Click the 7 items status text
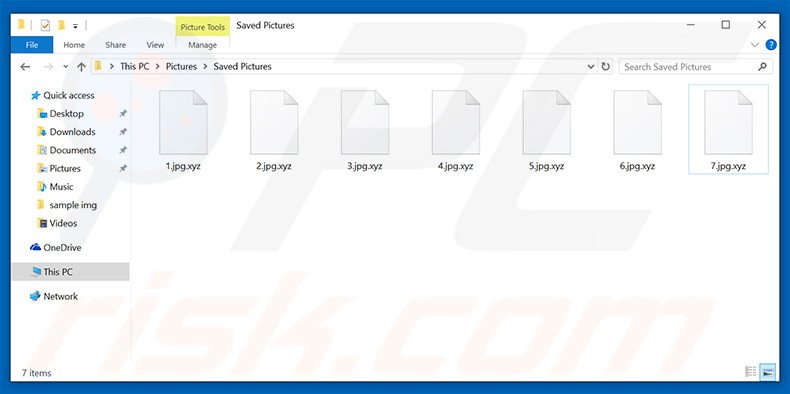 [x=36, y=373]
